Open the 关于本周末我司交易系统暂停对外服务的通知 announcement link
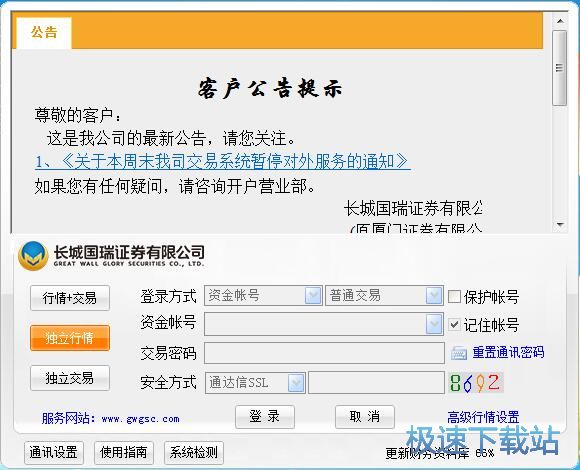Viewport: 580px width, 470px height. point(223,162)
